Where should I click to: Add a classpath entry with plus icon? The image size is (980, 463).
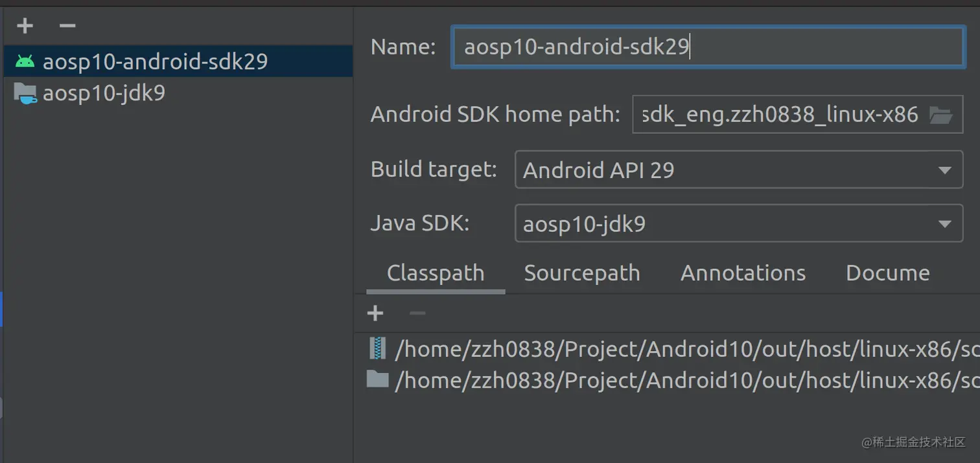(x=375, y=314)
